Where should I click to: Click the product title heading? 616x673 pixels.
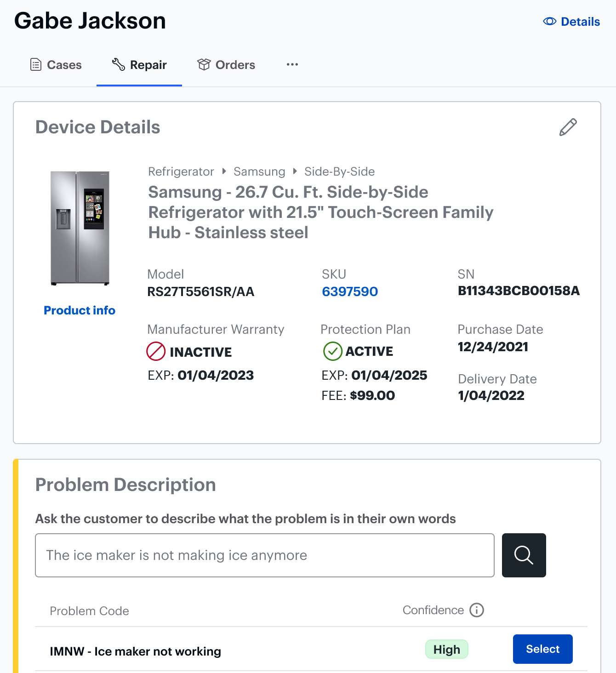tap(320, 212)
